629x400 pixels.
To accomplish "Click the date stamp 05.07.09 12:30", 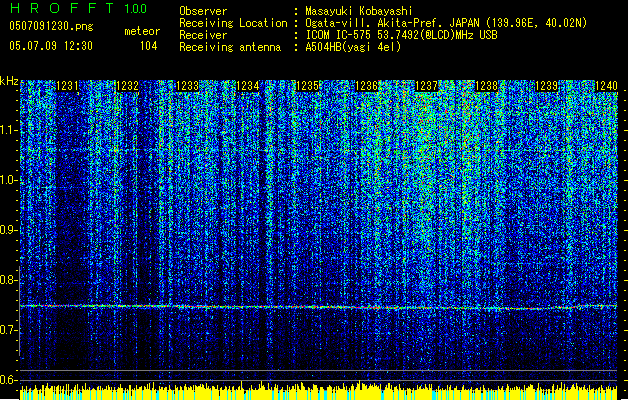I will (x=51, y=46).
